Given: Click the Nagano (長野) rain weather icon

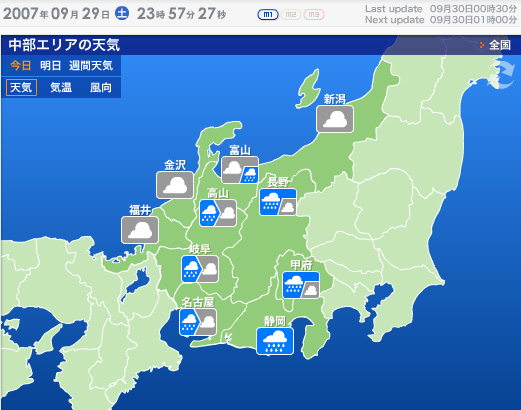Looking at the screenshot, I should pyautogui.click(x=278, y=202).
